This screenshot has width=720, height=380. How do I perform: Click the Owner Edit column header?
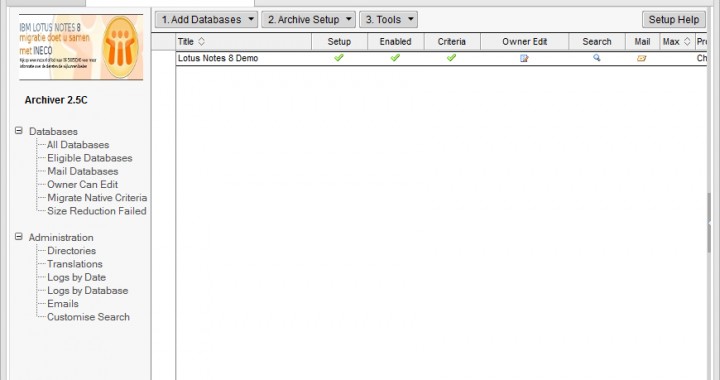[524, 42]
